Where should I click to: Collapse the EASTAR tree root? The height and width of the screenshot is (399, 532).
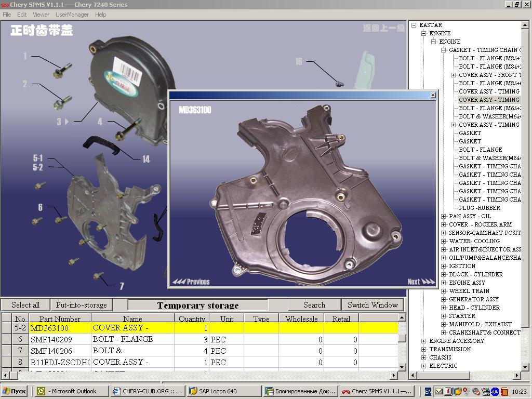(414, 25)
